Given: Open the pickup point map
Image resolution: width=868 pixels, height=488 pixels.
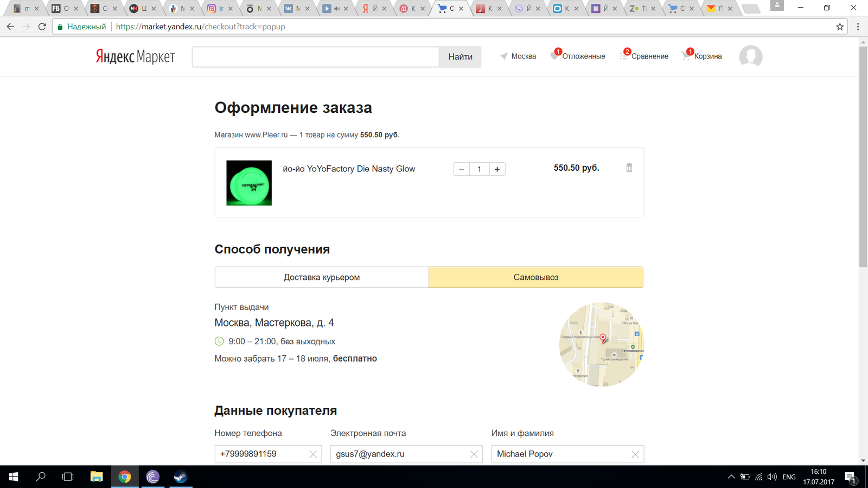Looking at the screenshot, I should (x=602, y=344).
